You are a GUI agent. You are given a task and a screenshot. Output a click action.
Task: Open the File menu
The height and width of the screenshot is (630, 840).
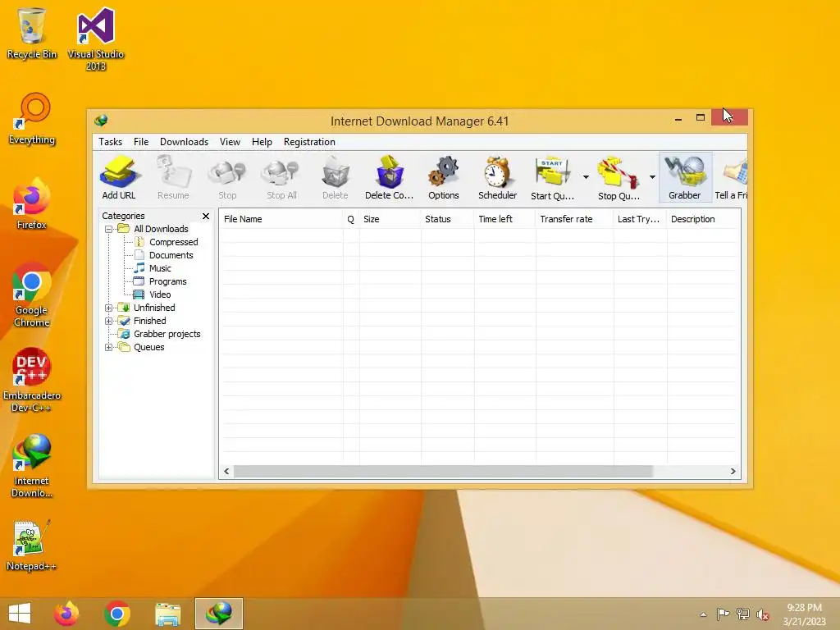click(141, 142)
